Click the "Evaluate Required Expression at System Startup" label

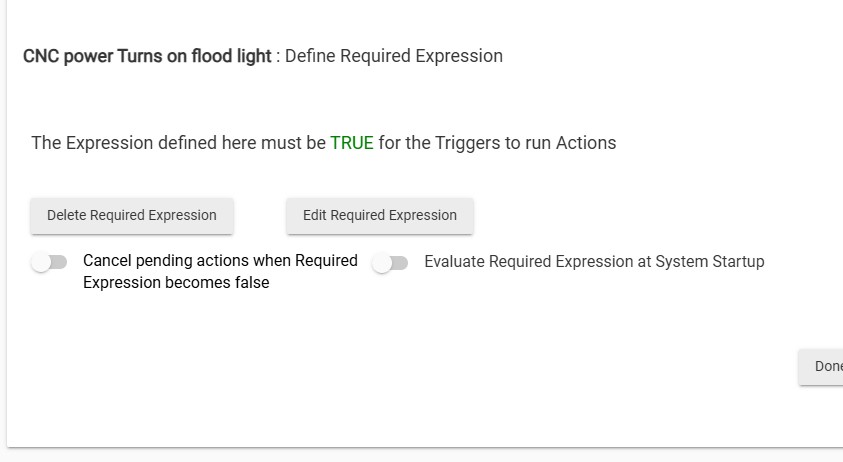pyautogui.click(x=594, y=262)
